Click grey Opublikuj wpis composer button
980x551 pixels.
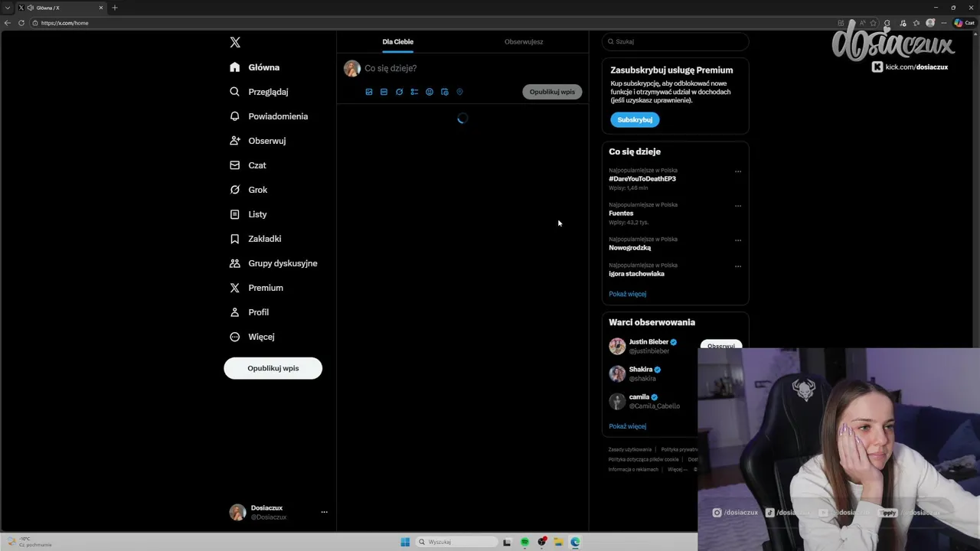coord(552,92)
